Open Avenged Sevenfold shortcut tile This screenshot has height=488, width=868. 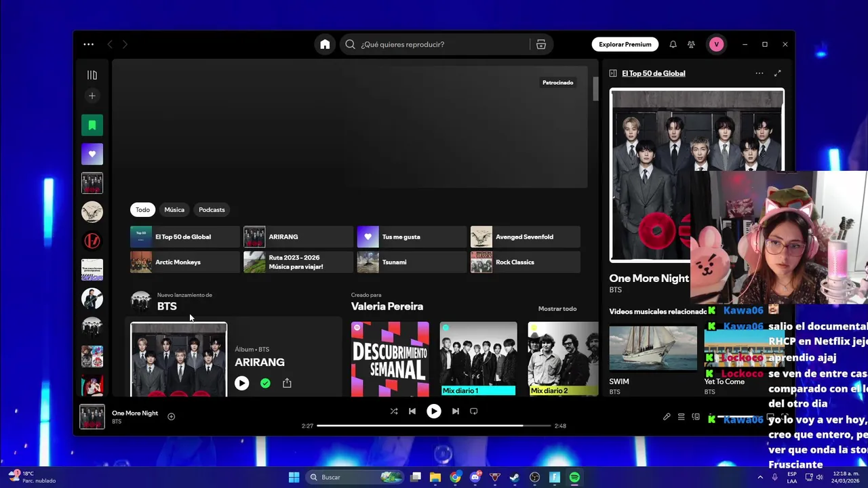(x=526, y=237)
